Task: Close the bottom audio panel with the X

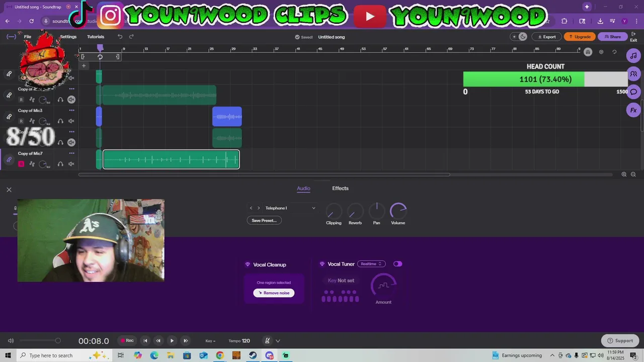Action: [9, 190]
